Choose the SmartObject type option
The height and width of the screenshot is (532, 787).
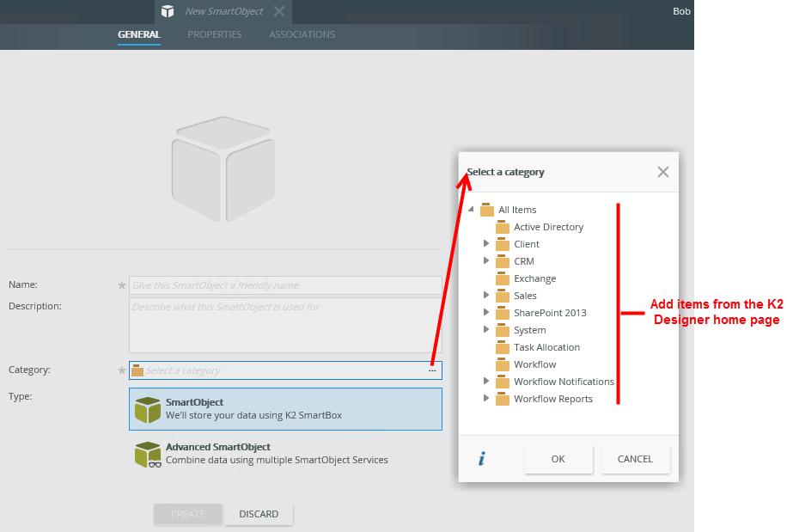click(x=285, y=408)
